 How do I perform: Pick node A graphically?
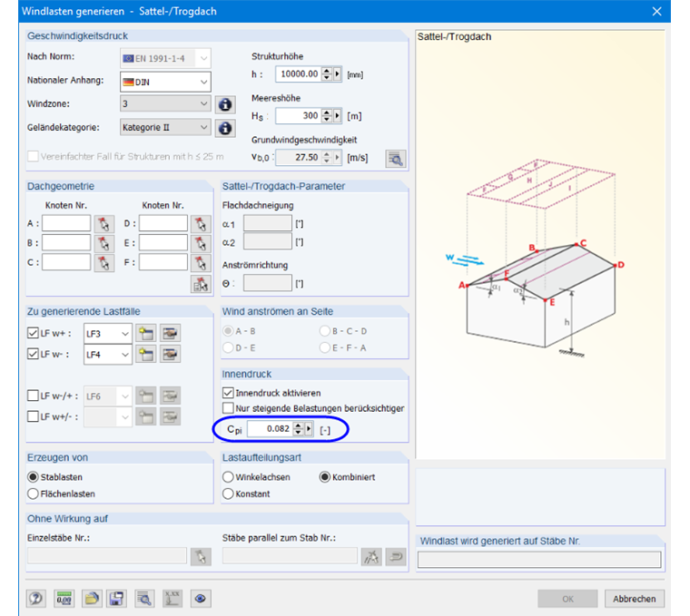tap(103, 224)
